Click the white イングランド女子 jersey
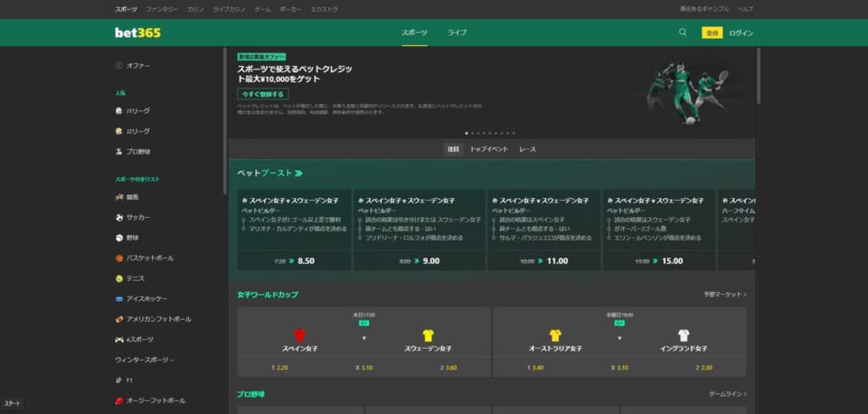 pyautogui.click(x=684, y=335)
